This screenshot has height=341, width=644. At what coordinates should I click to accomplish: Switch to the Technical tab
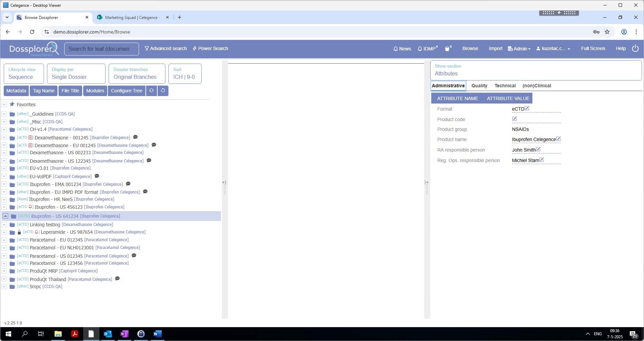point(505,86)
